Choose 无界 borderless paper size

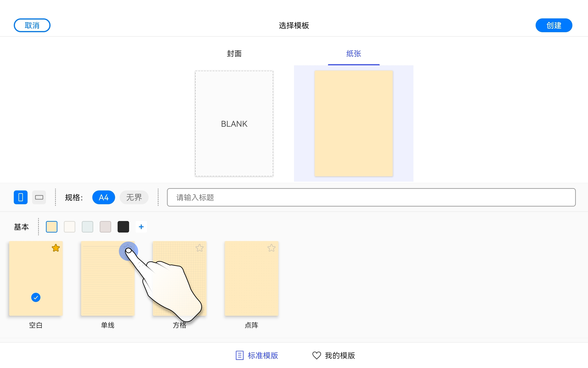tap(134, 197)
